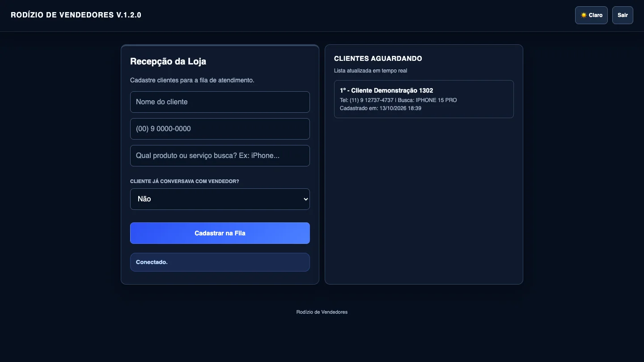
Task: Click the RODÍZIO DE VENDEDORES V.1.2.0 title
Action: [76, 15]
